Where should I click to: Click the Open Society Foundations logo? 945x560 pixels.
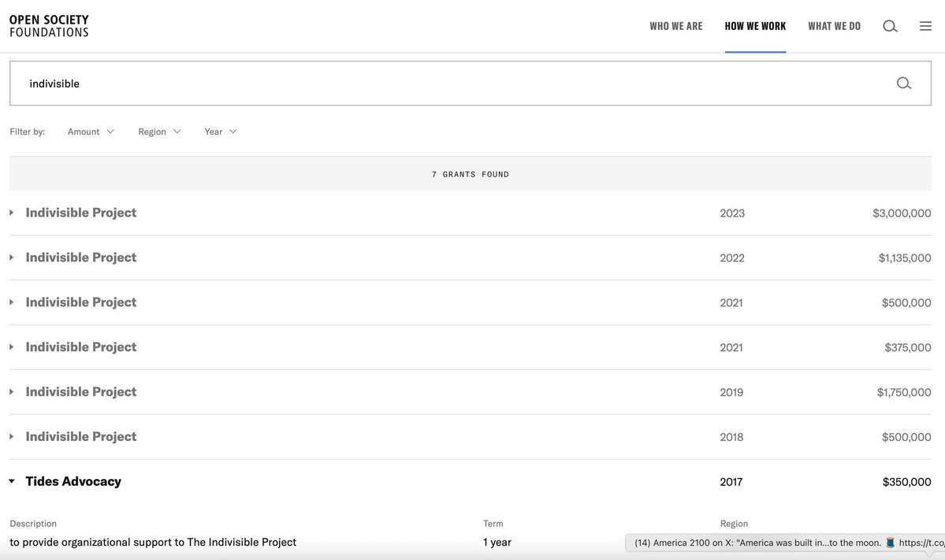point(49,26)
